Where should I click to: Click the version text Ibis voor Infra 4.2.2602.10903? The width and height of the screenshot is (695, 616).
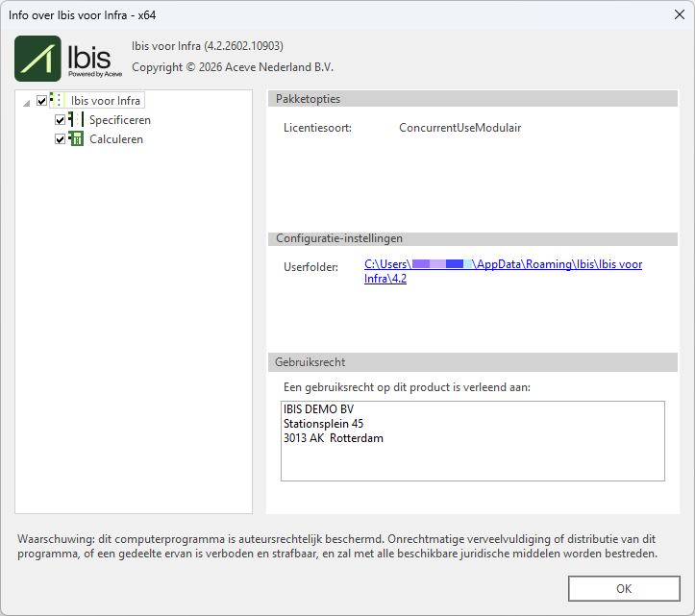pos(207,46)
